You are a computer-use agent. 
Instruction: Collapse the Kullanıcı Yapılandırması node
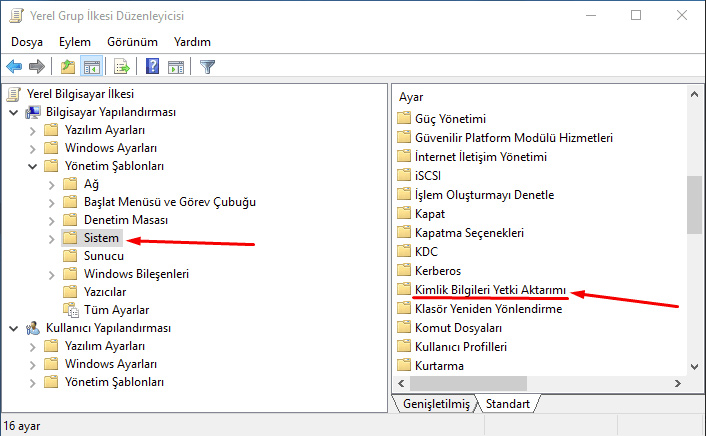14,328
